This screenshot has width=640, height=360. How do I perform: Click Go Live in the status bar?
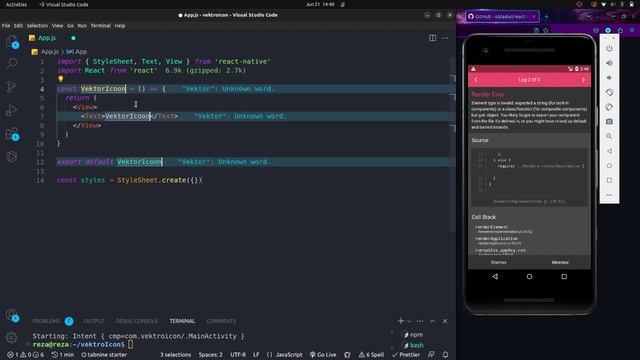[323, 355]
